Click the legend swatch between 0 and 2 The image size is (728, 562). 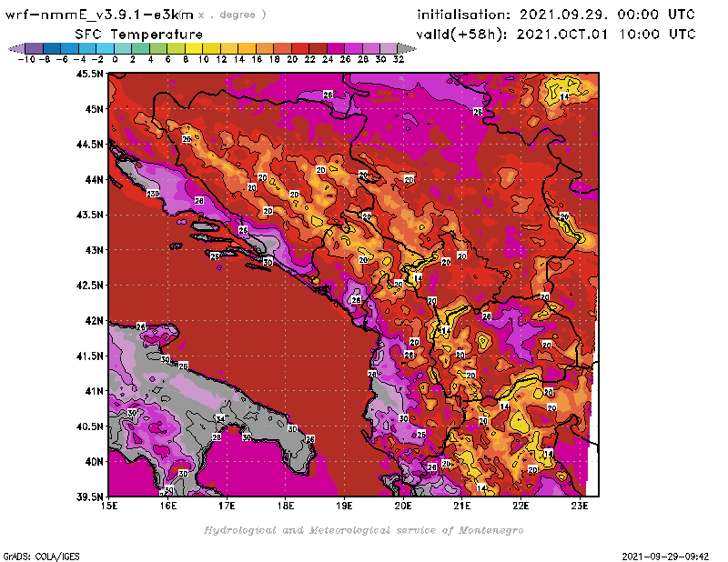(123, 48)
